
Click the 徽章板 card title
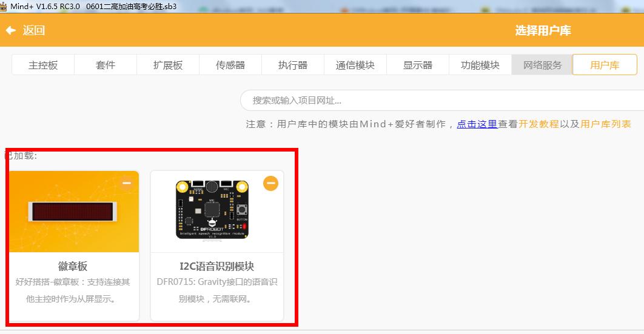(x=73, y=266)
